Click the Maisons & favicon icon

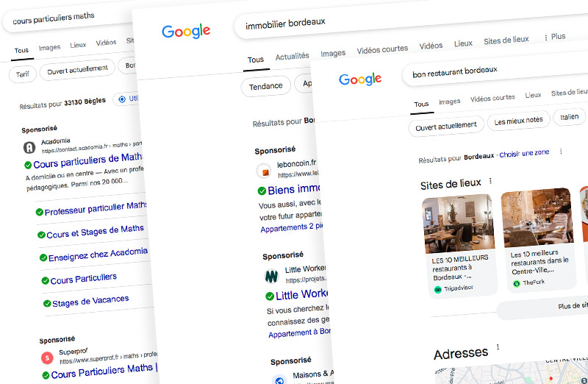(279, 380)
